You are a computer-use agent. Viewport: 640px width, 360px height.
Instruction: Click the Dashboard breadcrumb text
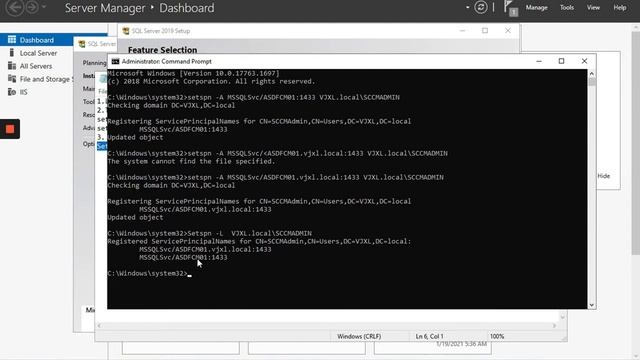pos(187,8)
